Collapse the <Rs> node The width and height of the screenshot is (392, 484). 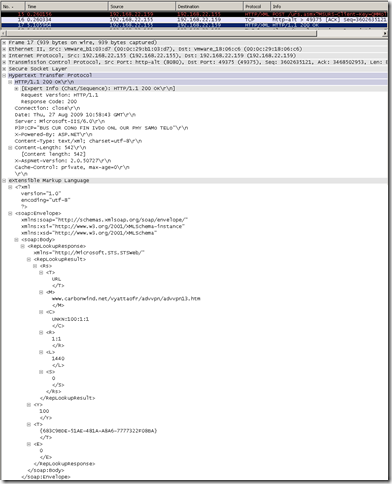[x=35, y=266]
